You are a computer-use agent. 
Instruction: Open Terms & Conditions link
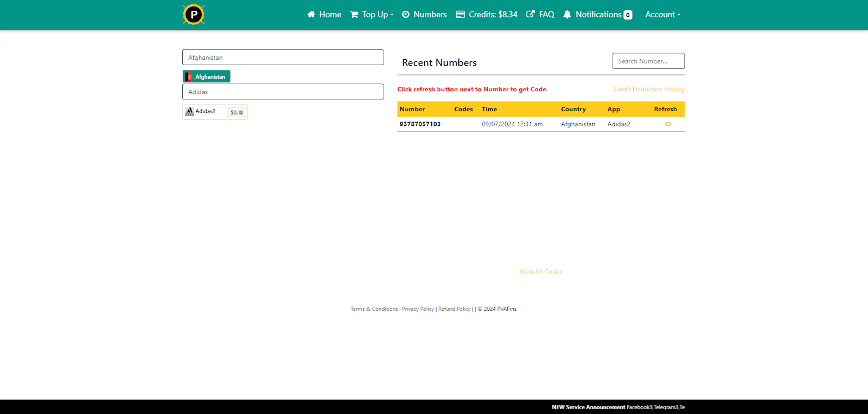click(374, 309)
